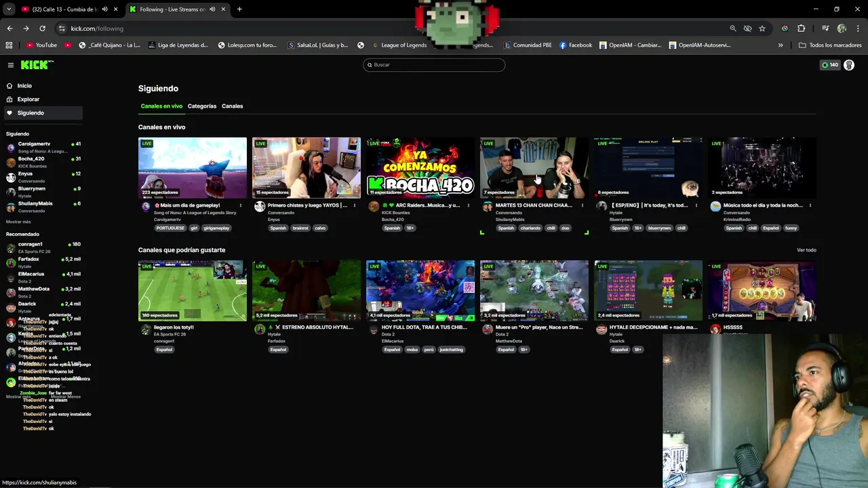
Task: Go forward in browser history
Action: (x=26, y=28)
